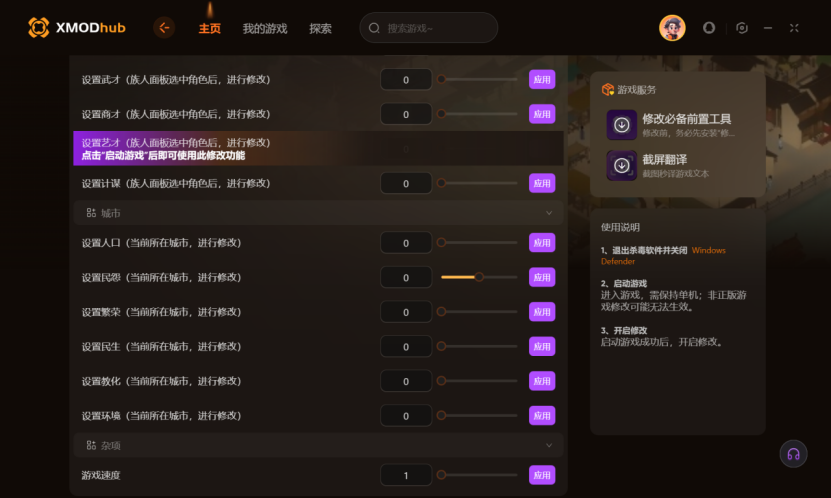The width and height of the screenshot is (831, 498).
Task: Go back with the orange arrow button
Action: [164, 28]
